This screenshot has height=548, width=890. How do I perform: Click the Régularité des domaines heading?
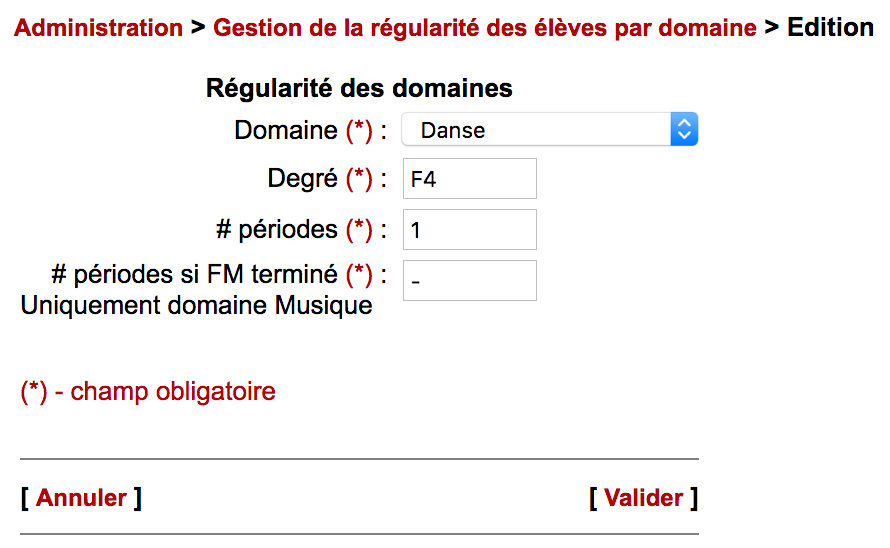tap(359, 89)
